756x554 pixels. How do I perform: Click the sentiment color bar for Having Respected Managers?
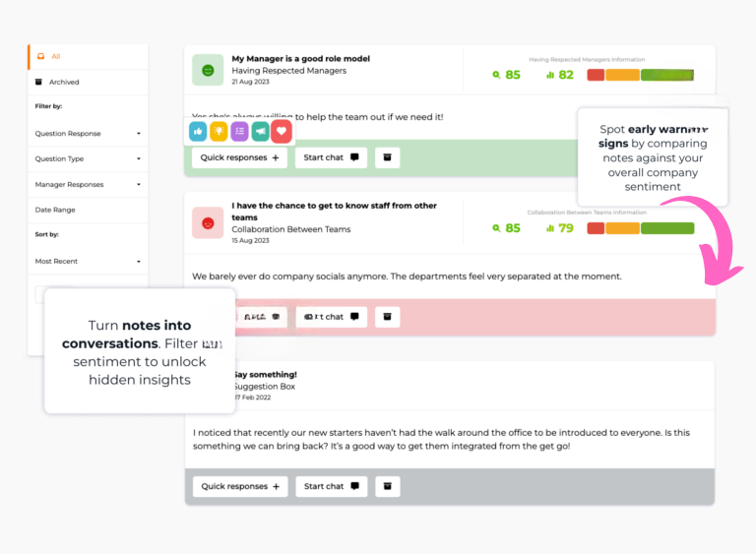[x=640, y=75]
